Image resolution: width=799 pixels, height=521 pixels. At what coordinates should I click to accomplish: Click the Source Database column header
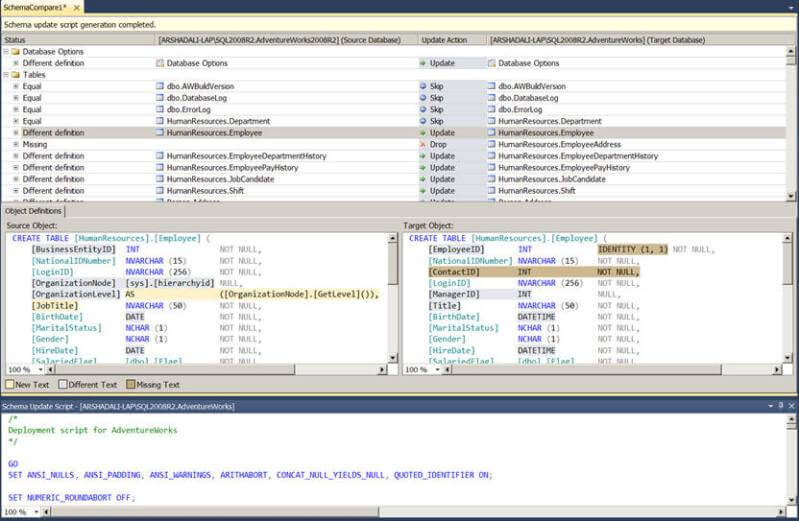pyautogui.click(x=287, y=40)
